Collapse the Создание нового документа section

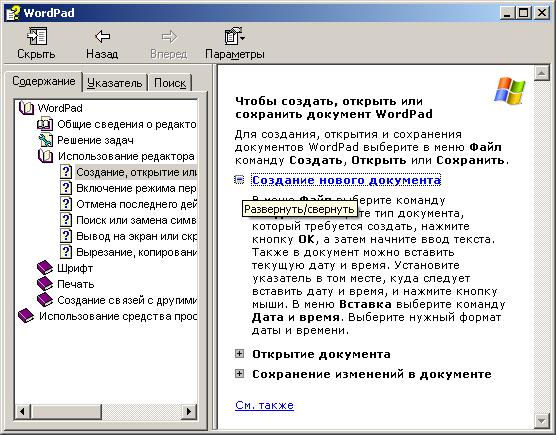click(239, 180)
